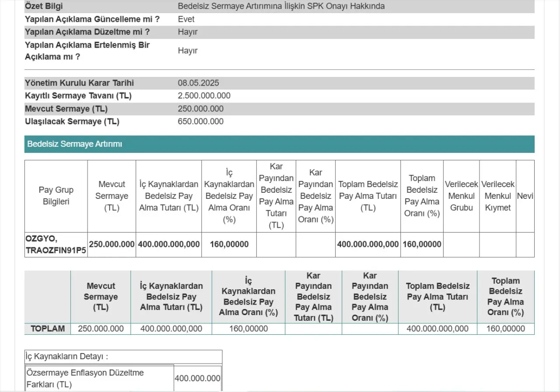560x392 pixels.
Task: Click Toplam Bedelsiz Pay Alma Oranı in TOPLAM row
Action: (505, 329)
